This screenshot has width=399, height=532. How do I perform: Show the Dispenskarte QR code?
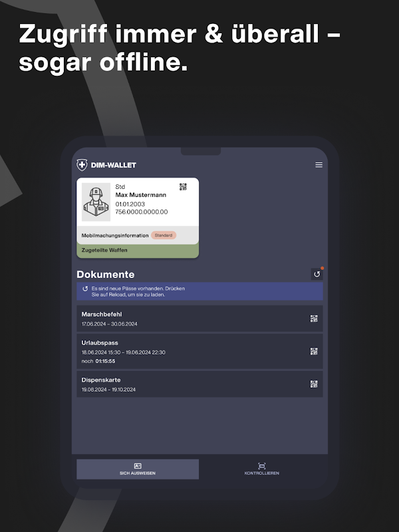(x=314, y=384)
